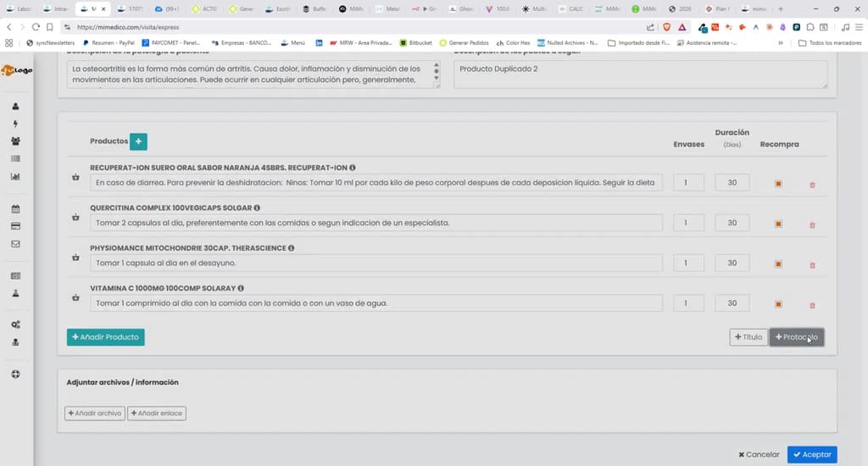868x466 pixels.
Task: Click basket icon for RECUPERAT-ION product
Action: 75,177
